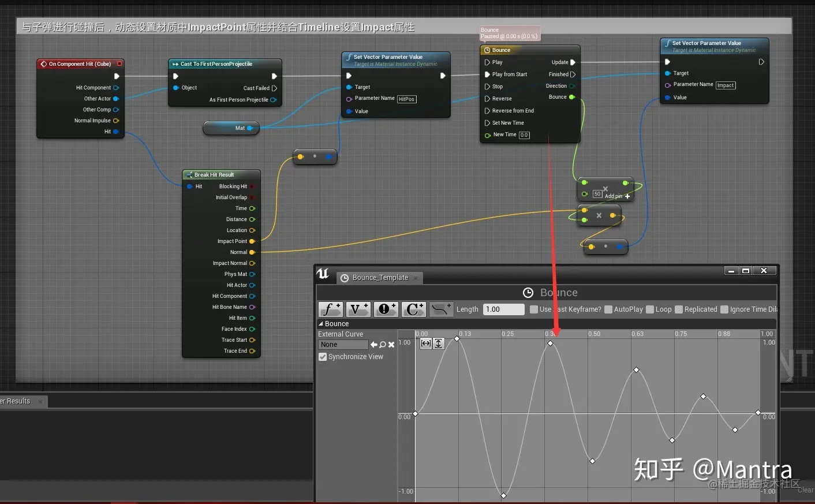
Task: Click the Direction output pin on Bounce
Action: (572, 86)
